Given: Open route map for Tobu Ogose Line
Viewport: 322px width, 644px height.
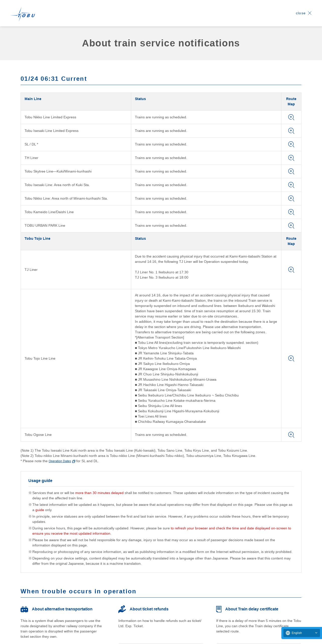Looking at the screenshot, I should [x=291, y=435].
